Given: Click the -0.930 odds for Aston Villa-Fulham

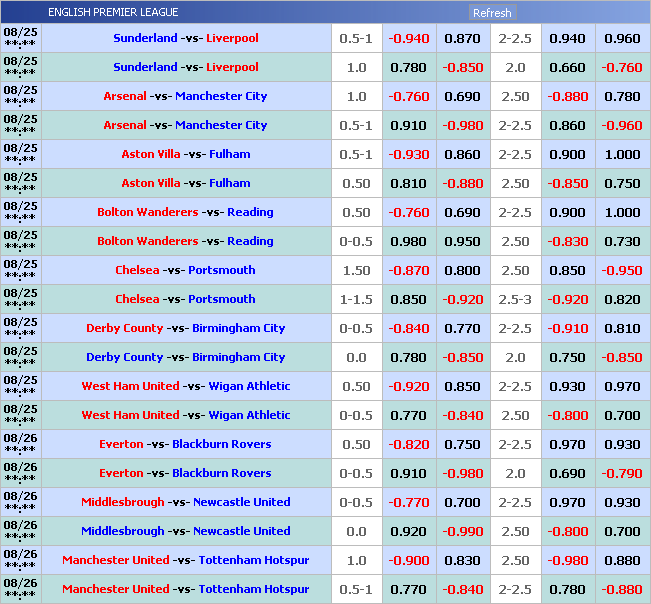Looking at the screenshot, I should pos(408,155).
